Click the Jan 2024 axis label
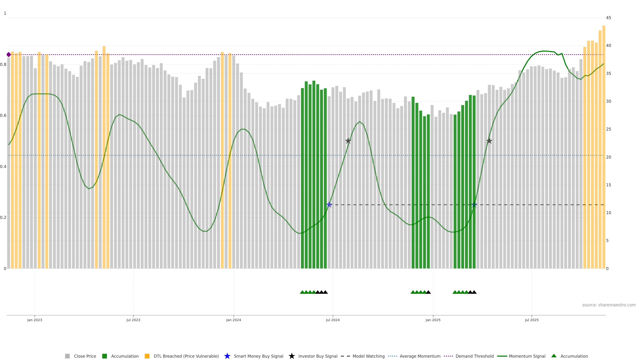 coord(233,320)
